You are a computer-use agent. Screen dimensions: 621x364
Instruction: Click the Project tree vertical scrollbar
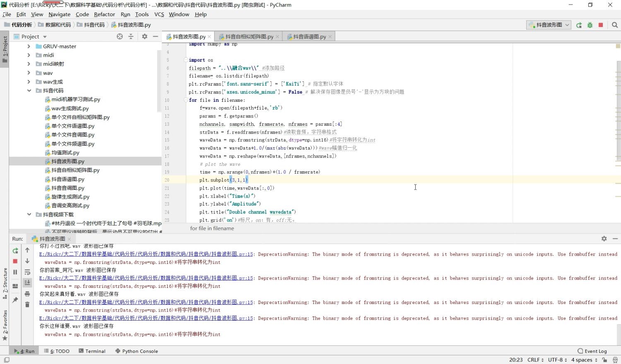[159, 81]
